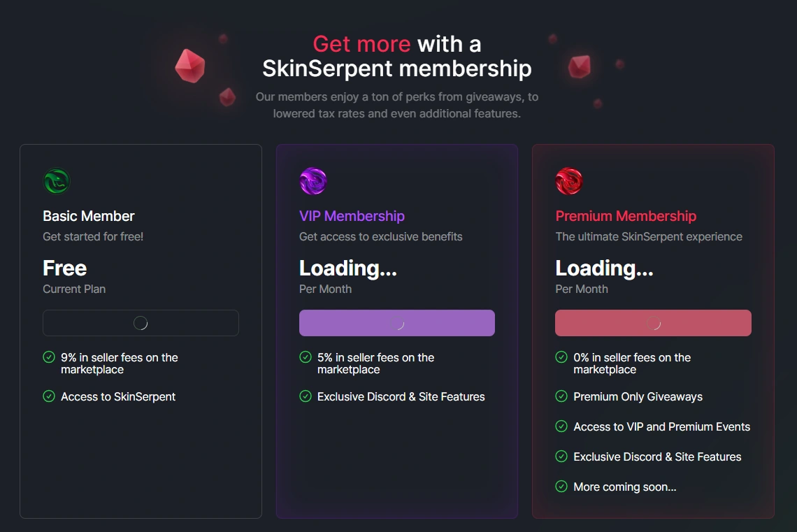Click the VIP Exclusive Discord & Site Features perk
Screen dimensions: 797x532
coord(401,396)
